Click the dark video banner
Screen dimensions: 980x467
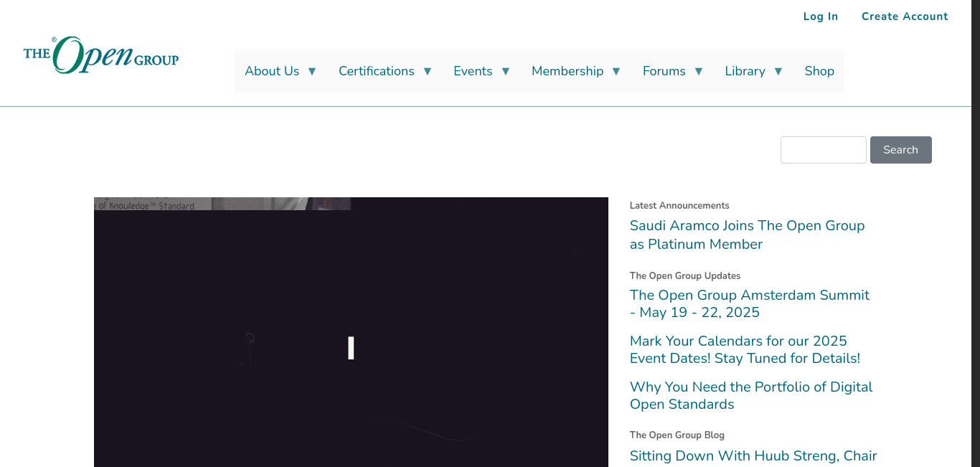pos(351,332)
